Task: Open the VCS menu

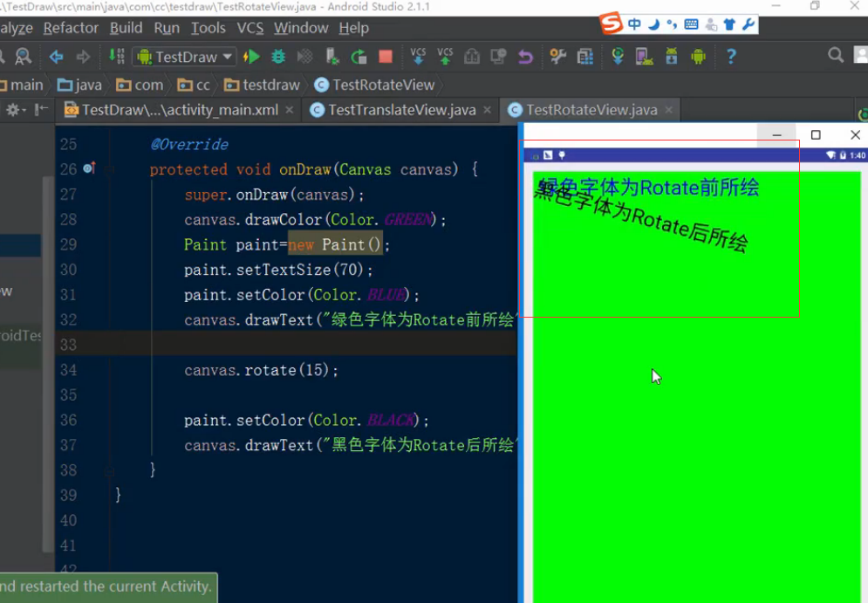Action: (250, 28)
